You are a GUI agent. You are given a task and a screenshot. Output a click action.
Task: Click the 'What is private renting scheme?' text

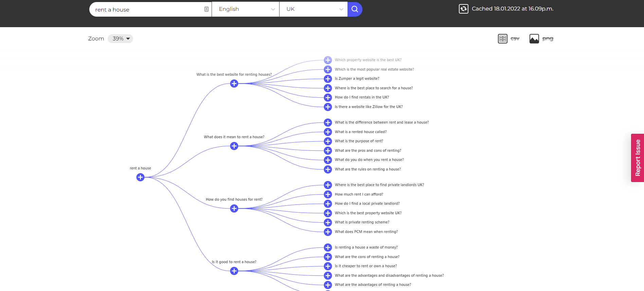pos(362,222)
